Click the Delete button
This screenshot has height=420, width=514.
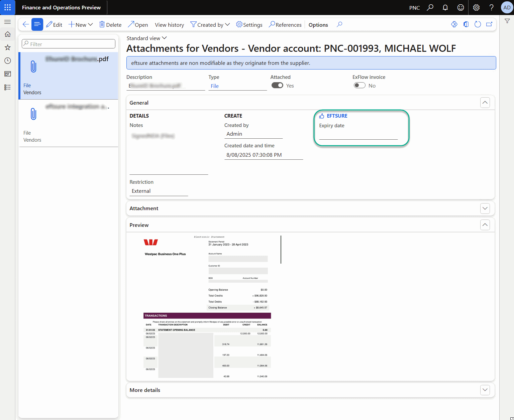[110, 25]
